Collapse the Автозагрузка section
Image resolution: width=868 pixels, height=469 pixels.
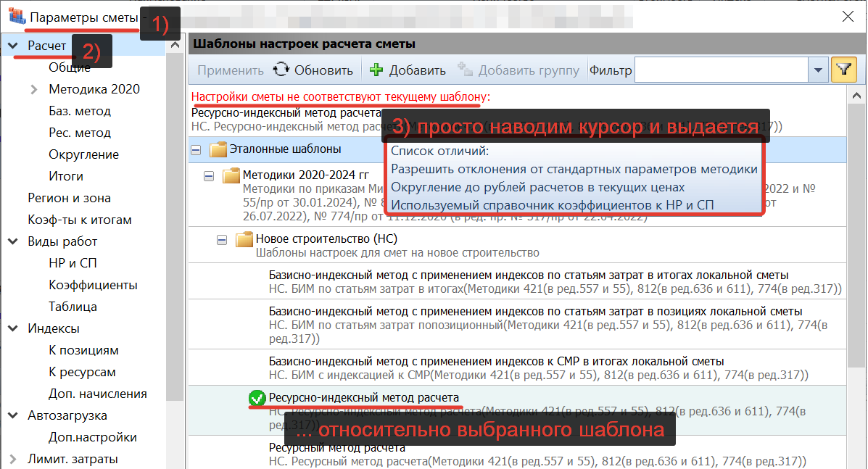click(x=13, y=415)
